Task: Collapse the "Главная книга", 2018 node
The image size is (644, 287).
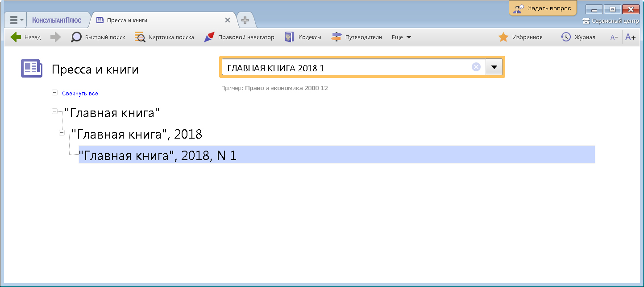Action: click(62, 133)
